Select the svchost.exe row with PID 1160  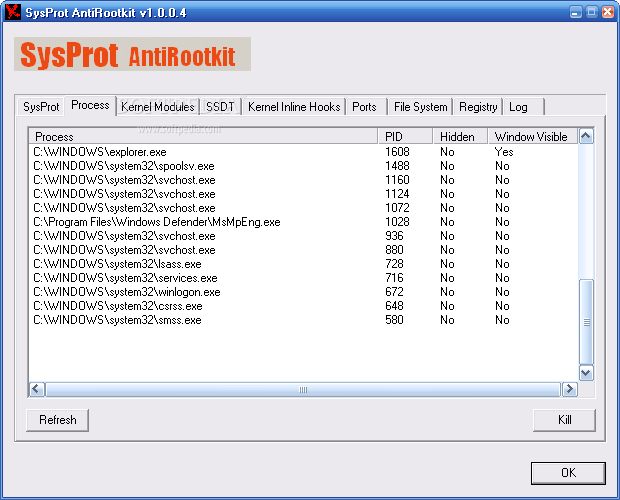(303, 180)
